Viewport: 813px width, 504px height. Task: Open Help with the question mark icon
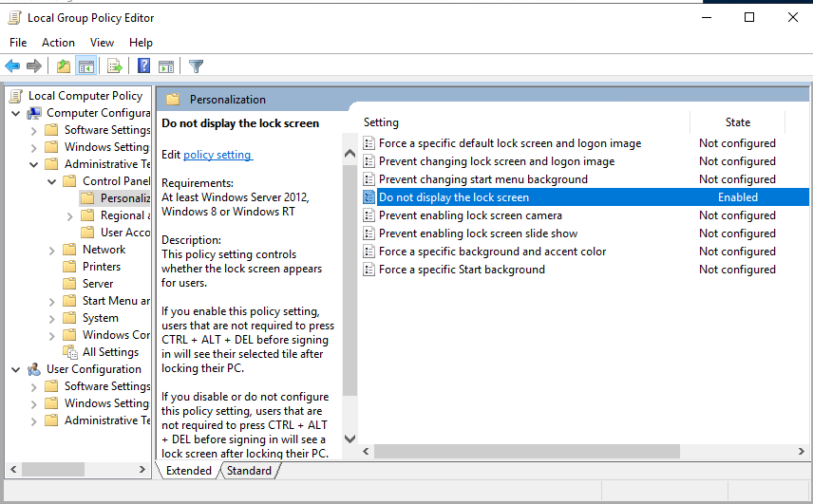(143, 65)
